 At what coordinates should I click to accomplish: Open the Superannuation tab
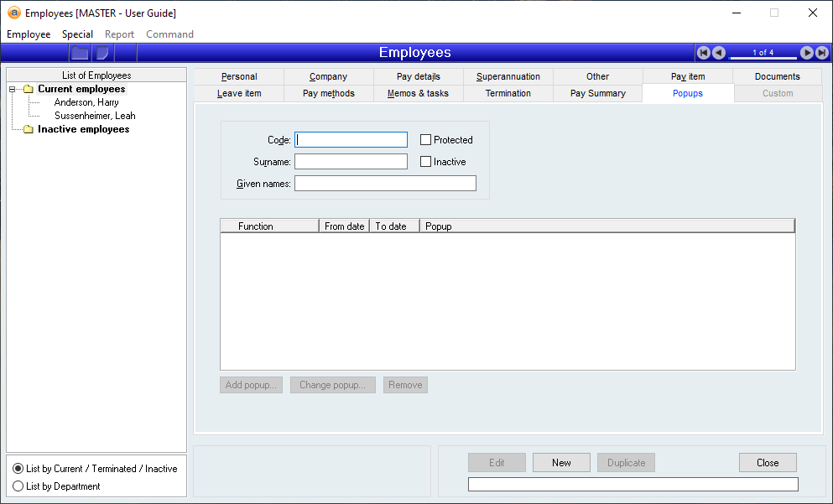pos(508,76)
